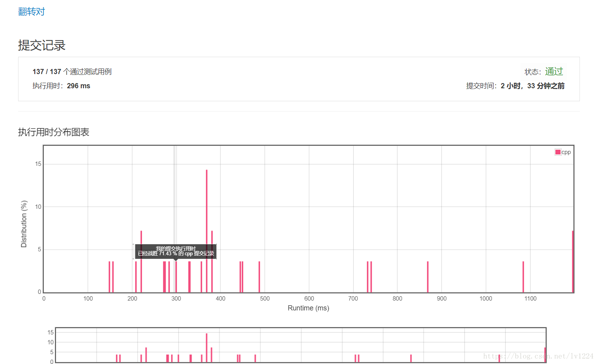Click the 执行用时: 296 ms text

pyautogui.click(x=61, y=86)
